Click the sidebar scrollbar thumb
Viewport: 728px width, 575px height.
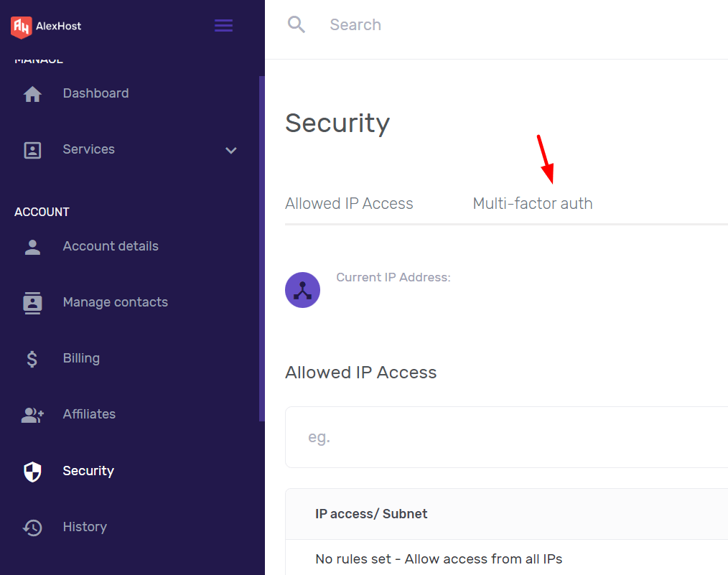click(262, 249)
